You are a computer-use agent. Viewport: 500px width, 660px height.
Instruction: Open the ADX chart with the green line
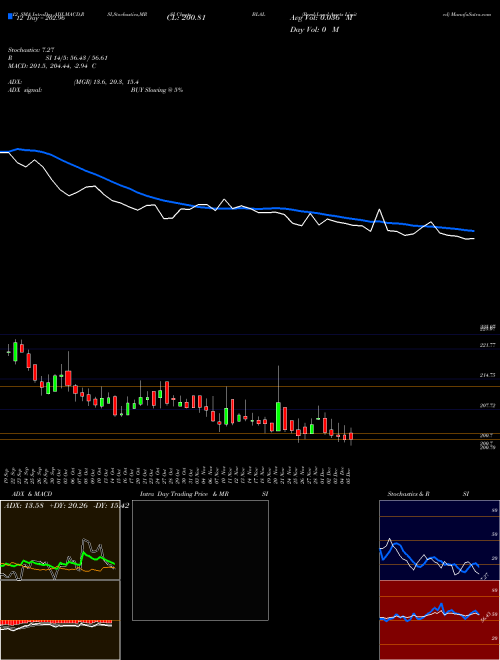click(x=60, y=540)
